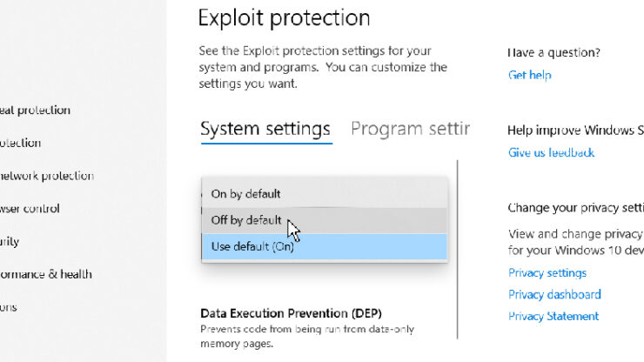The width and height of the screenshot is (644, 362).
Task: Open Virus & threat protection sidebar item
Action: tap(35, 111)
